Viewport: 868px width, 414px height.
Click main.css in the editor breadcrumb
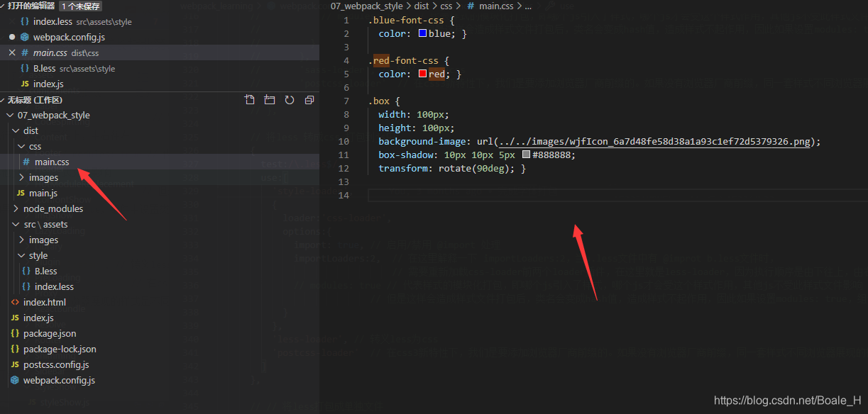point(496,6)
